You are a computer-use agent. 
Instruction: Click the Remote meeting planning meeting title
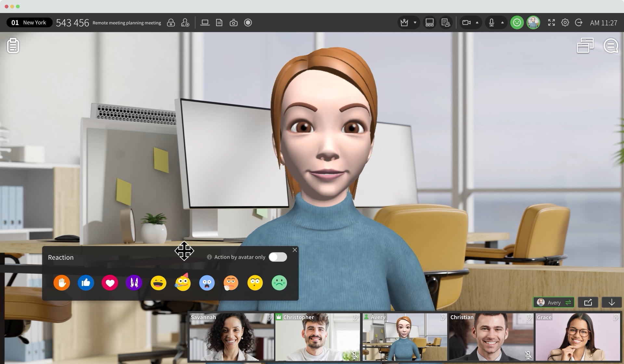(x=127, y=23)
